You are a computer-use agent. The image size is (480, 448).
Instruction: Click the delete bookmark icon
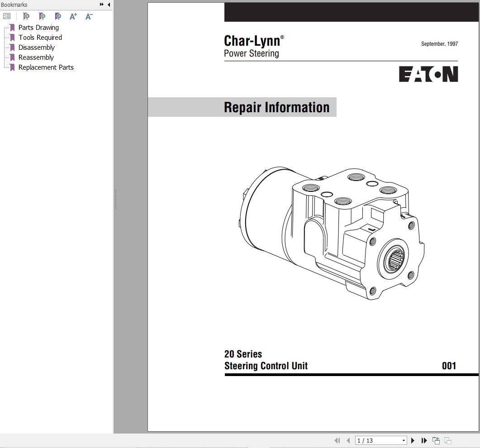click(26, 16)
